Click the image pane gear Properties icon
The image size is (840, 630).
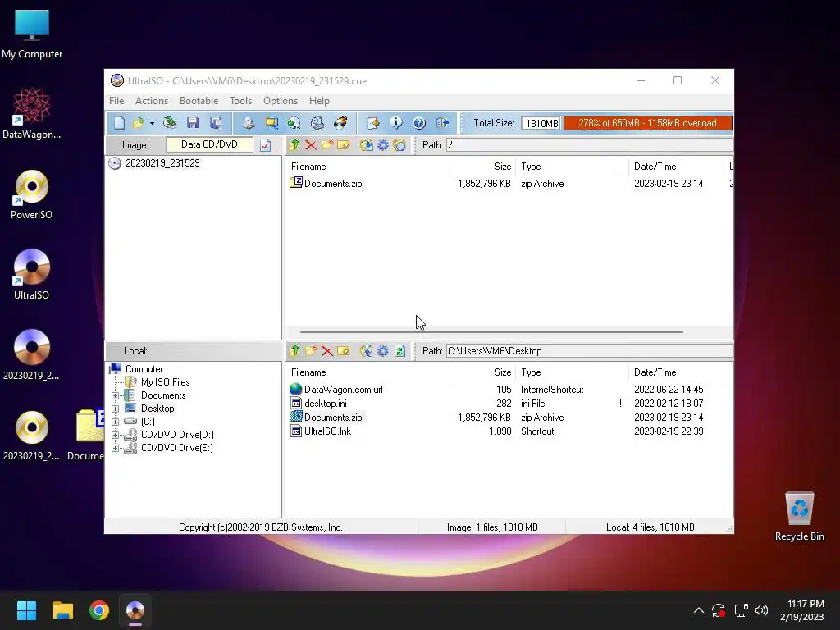tap(383, 145)
